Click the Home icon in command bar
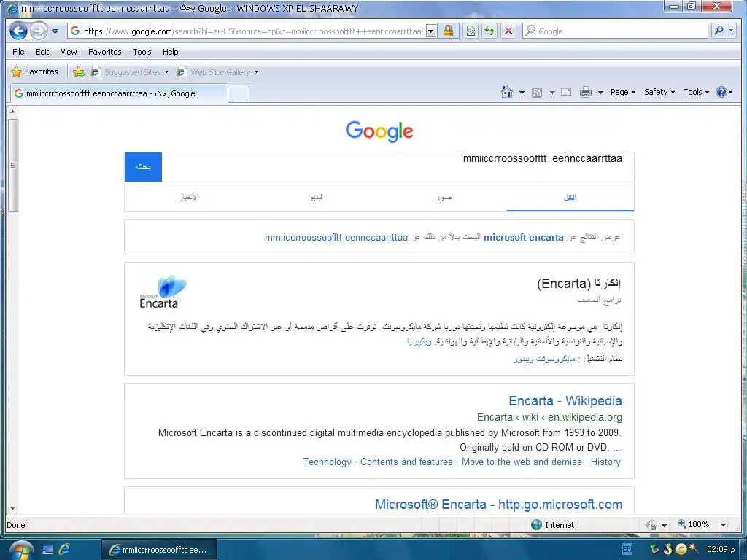The image size is (747, 560). [507, 92]
